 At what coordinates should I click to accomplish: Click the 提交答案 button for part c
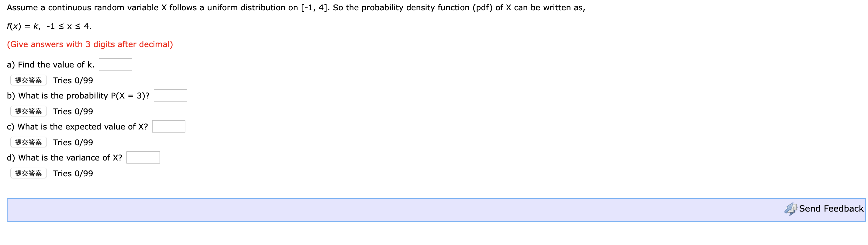28,142
